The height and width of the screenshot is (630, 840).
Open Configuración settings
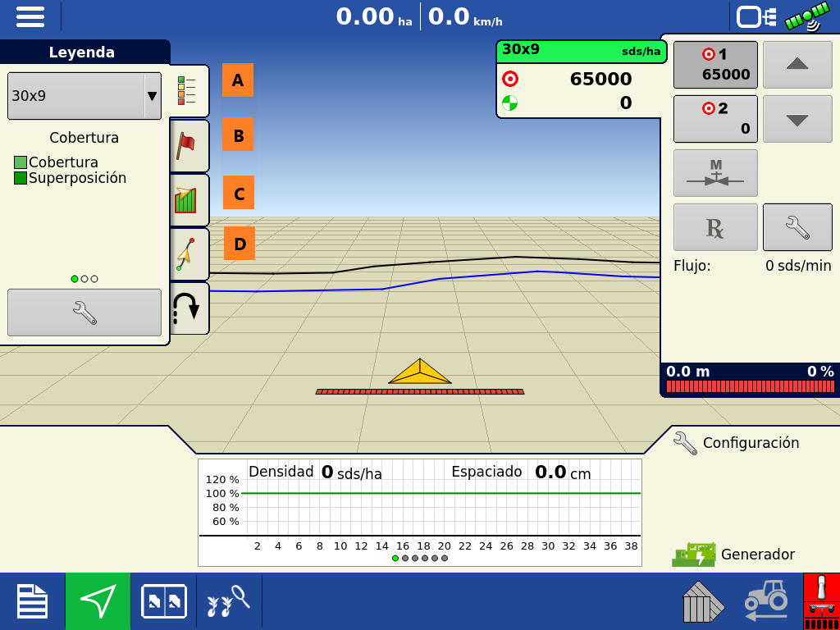click(x=736, y=443)
